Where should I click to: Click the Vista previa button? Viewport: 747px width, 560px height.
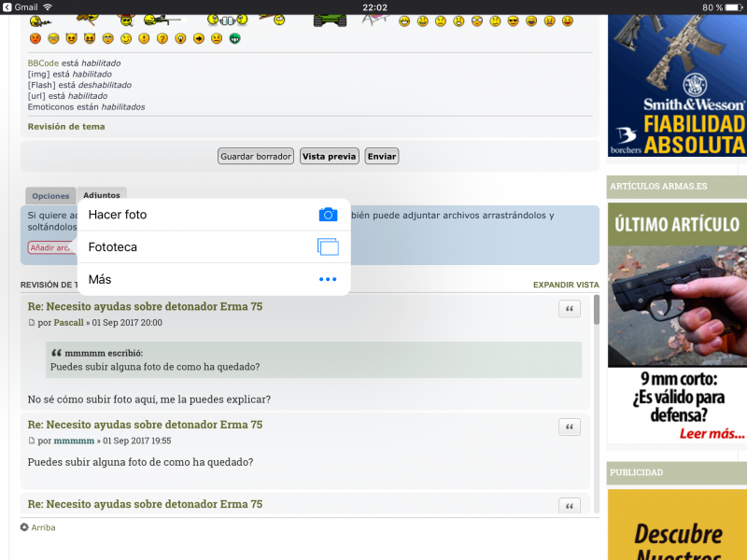coord(329,156)
